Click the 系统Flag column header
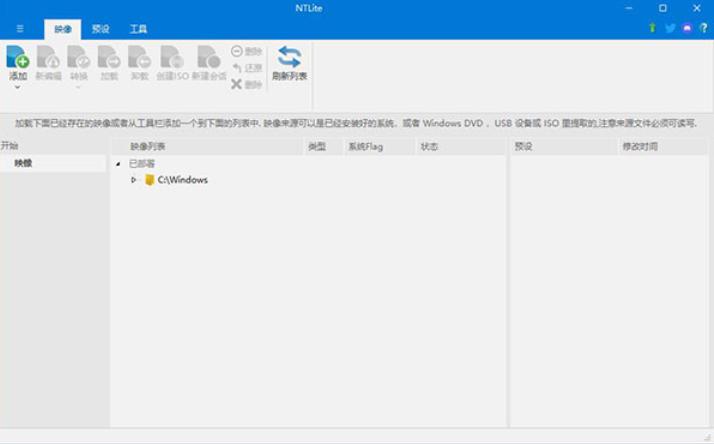The image size is (714, 444). click(x=365, y=147)
